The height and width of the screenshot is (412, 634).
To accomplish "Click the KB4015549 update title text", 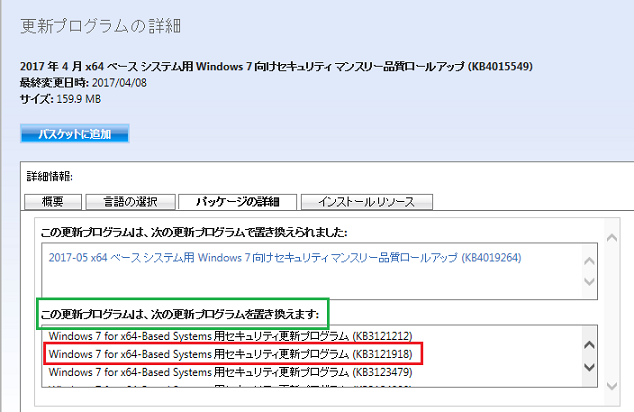I will (276, 66).
